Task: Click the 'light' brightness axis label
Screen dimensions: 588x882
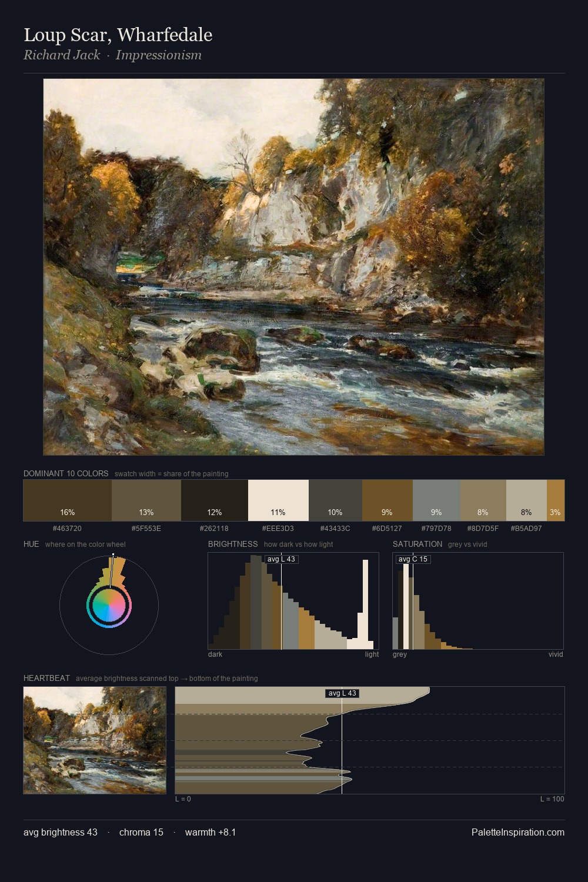Action: pos(372,654)
